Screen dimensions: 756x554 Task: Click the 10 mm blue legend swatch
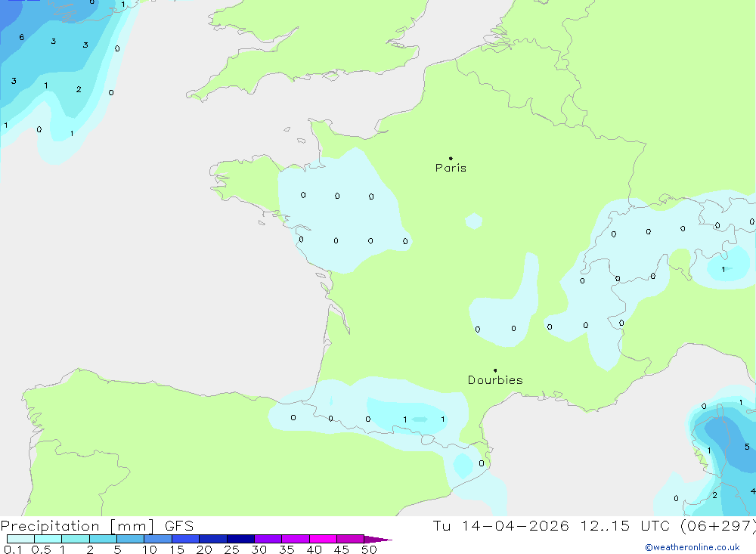click(x=158, y=539)
